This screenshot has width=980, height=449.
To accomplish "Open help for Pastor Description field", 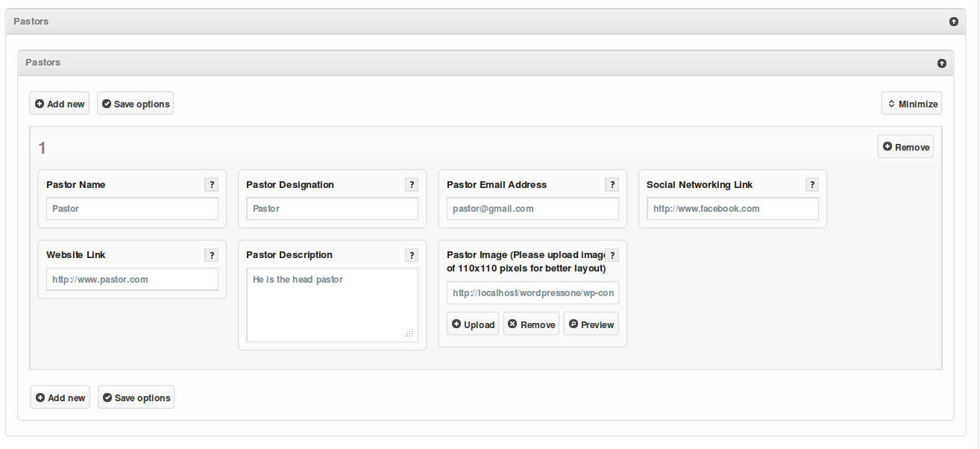I will click(x=411, y=255).
